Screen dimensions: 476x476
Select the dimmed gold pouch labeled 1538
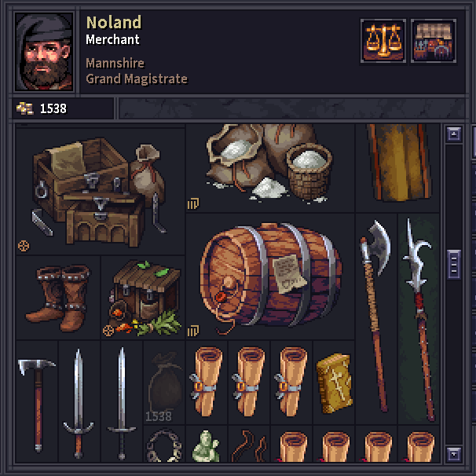coord(164,383)
